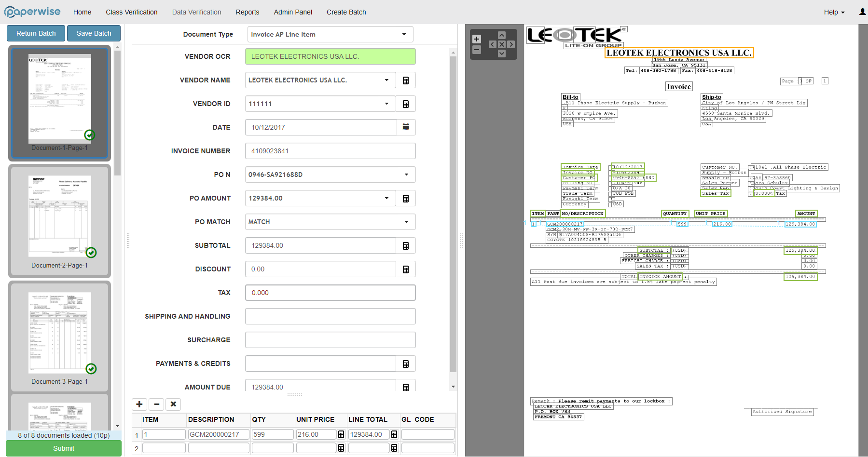Open Create Batch page

(346, 12)
